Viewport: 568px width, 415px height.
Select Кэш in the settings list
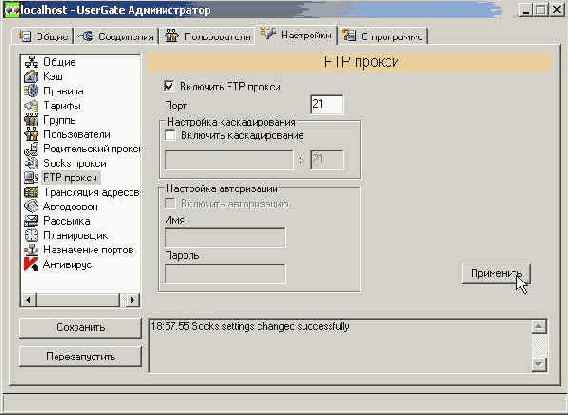click(53, 76)
